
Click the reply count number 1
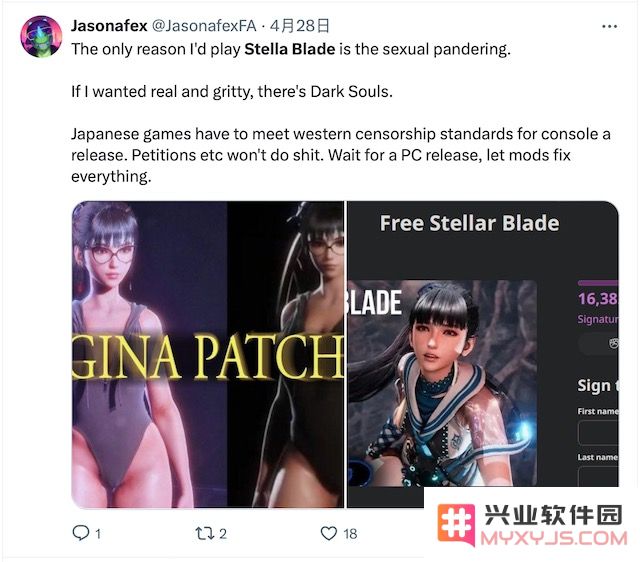98,534
